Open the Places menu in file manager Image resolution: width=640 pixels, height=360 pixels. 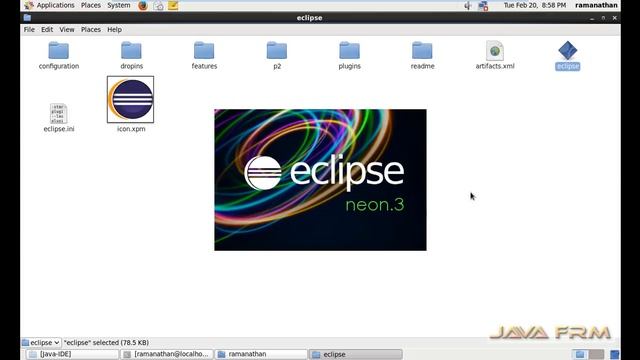(91, 29)
